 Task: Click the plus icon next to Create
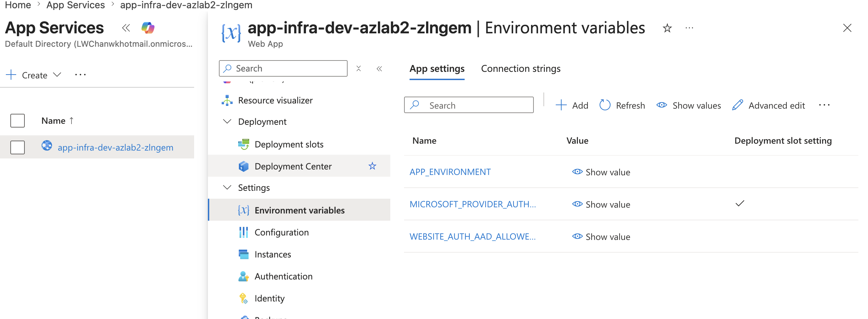[x=11, y=75]
